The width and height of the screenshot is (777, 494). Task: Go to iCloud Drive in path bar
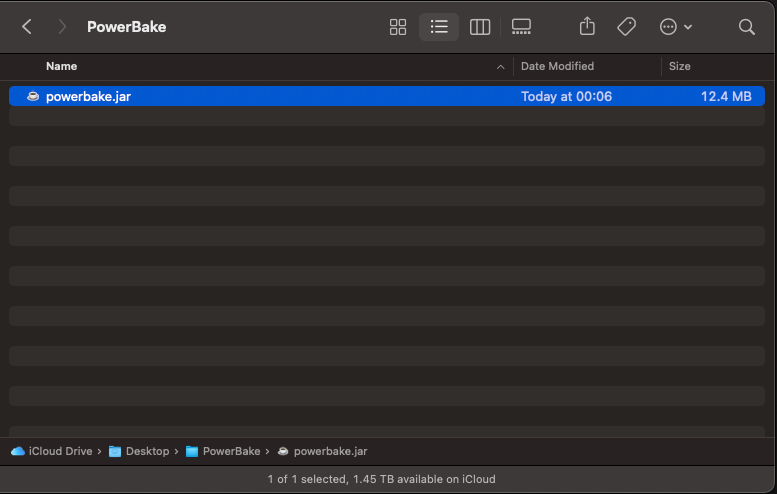[x=58, y=451]
